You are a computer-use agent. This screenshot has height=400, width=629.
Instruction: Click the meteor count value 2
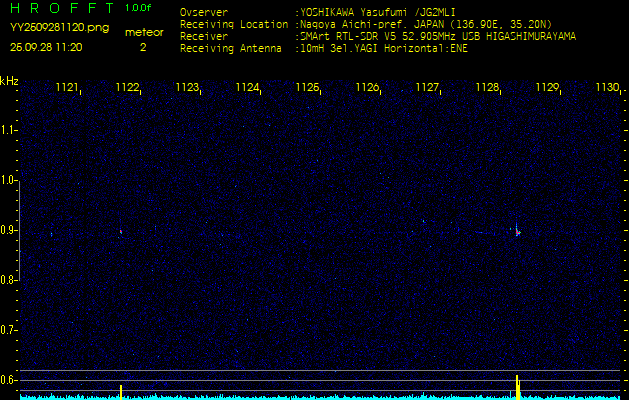[x=142, y=47]
